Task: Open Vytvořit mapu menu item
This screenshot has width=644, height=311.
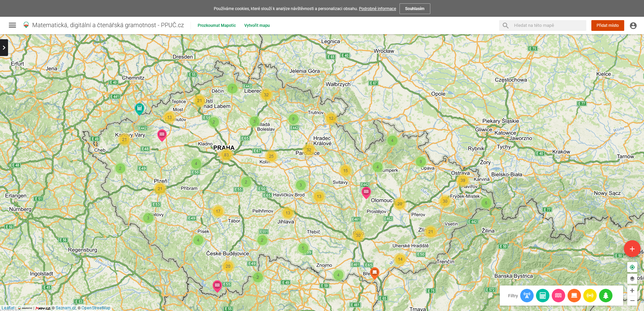Action: pos(257,25)
